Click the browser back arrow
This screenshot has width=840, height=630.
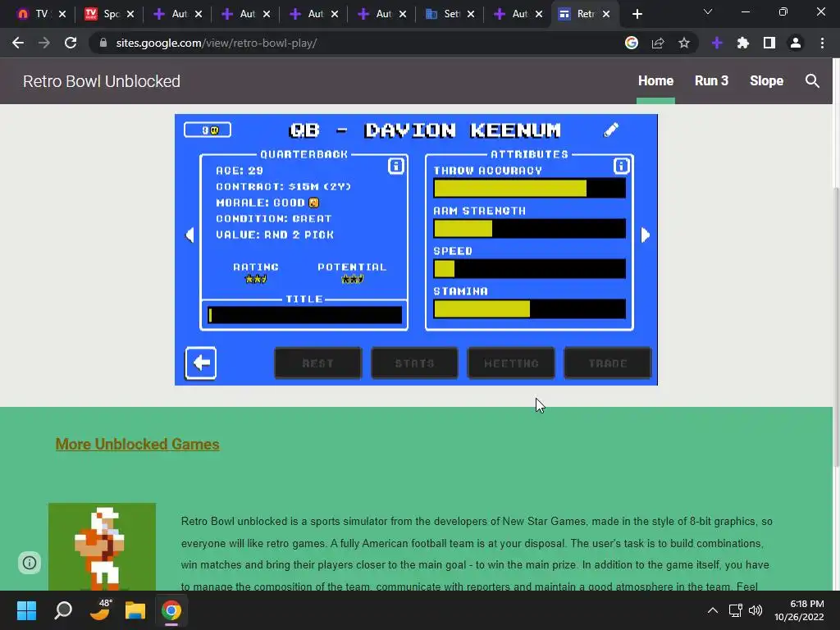[18, 43]
